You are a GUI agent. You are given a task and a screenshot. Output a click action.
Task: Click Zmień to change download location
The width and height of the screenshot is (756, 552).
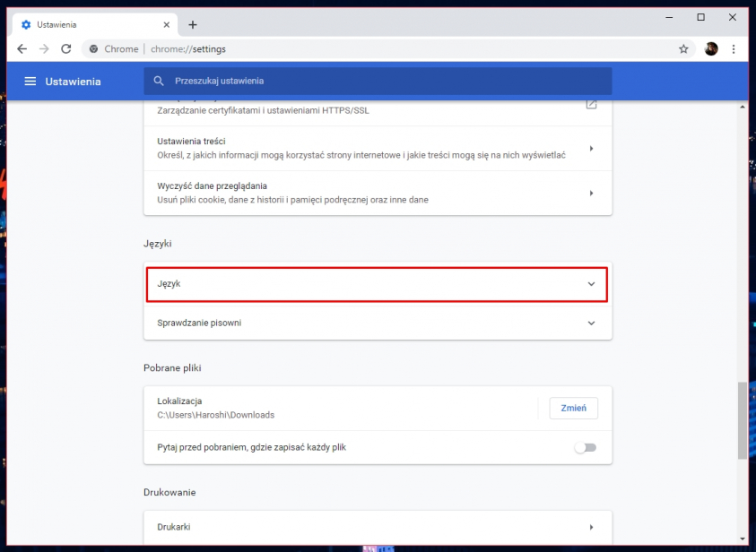(573, 407)
